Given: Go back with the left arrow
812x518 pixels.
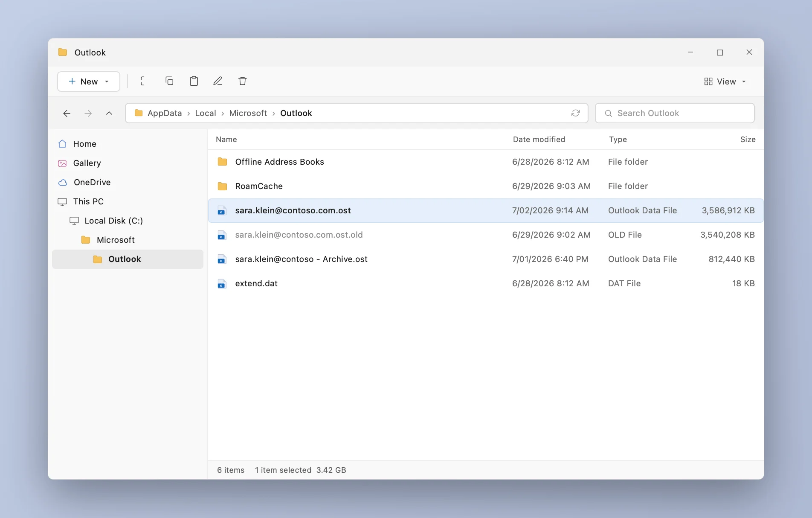Looking at the screenshot, I should pos(67,113).
